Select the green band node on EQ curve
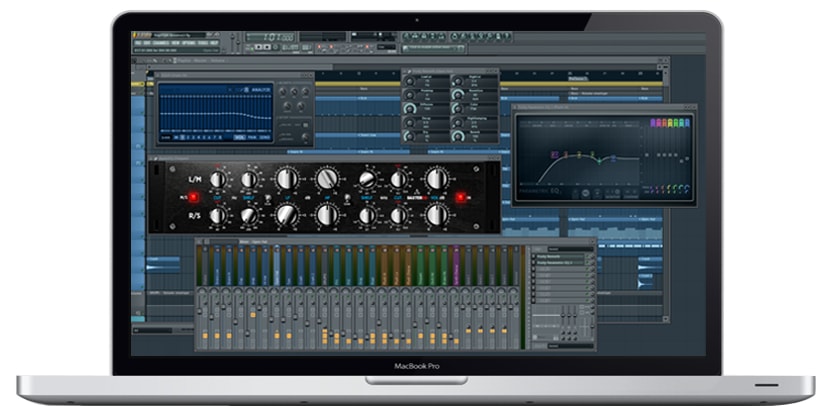Image resolution: width=838 pixels, height=409 pixels. coord(592,154)
